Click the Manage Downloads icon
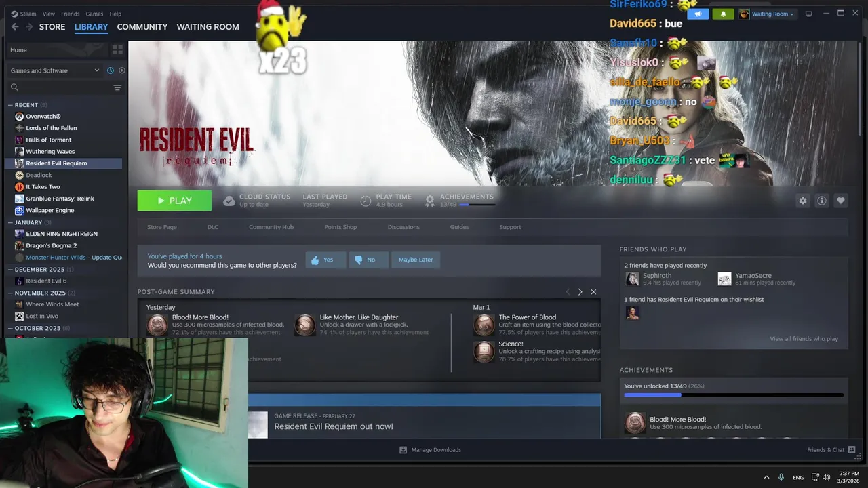The width and height of the screenshot is (868, 488). [403, 450]
